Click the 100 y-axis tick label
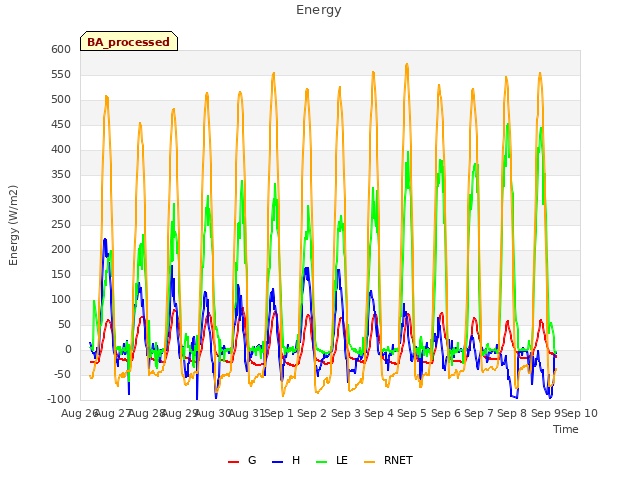 pyautogui.click(x=61, y=300)
